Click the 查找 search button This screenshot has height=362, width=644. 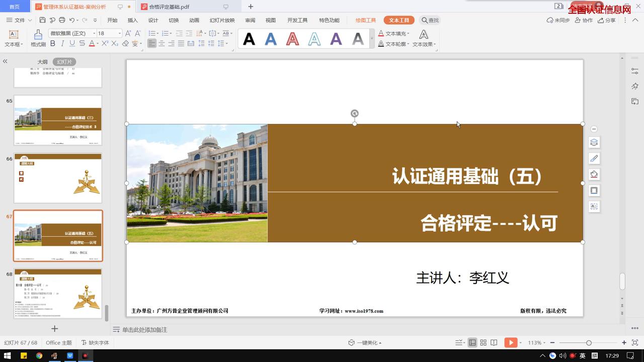[x=430, y=20]
